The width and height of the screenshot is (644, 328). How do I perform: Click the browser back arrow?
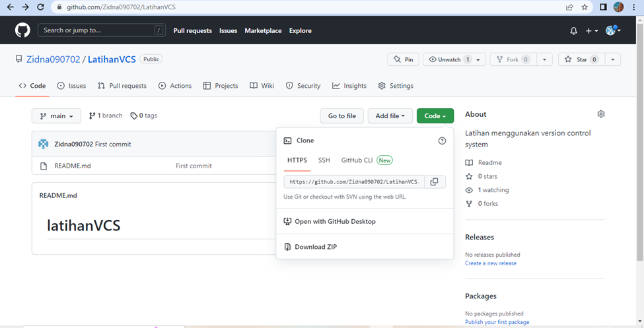[x=11, y=7]
